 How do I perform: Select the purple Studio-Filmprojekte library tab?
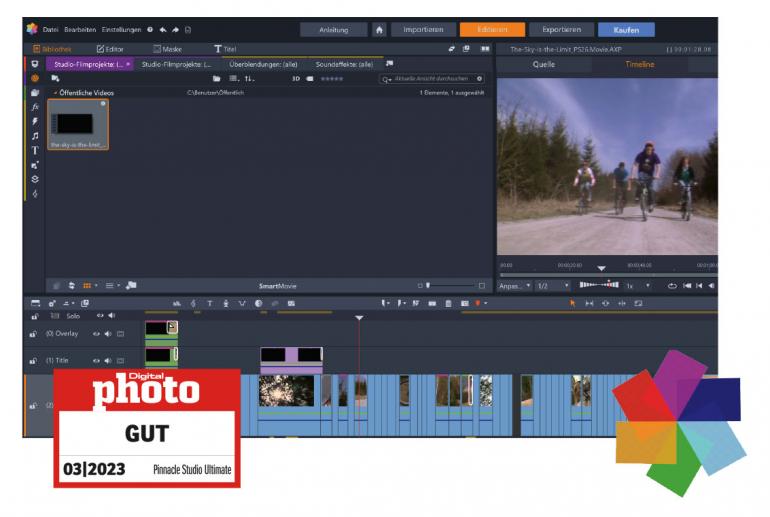[88, 64]
